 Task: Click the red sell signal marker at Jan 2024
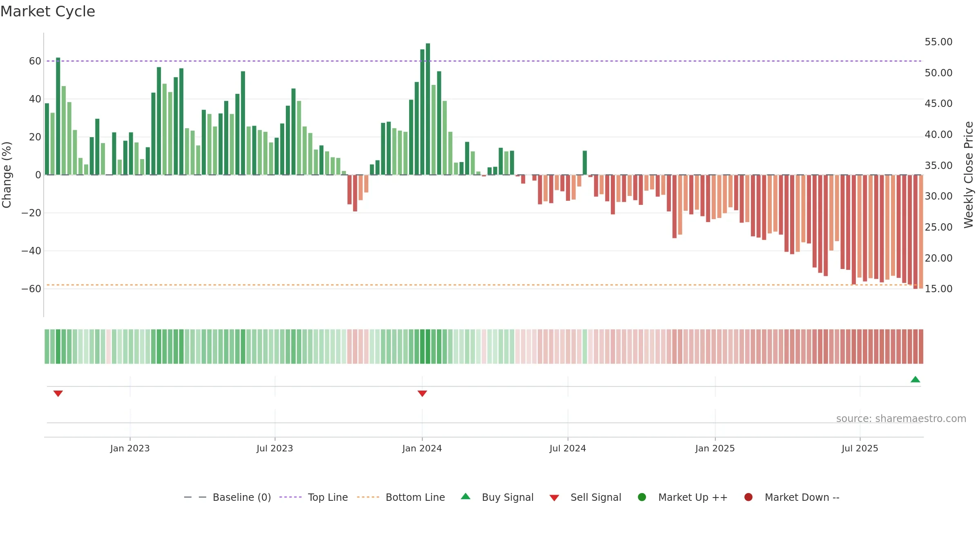click(422, 393)
